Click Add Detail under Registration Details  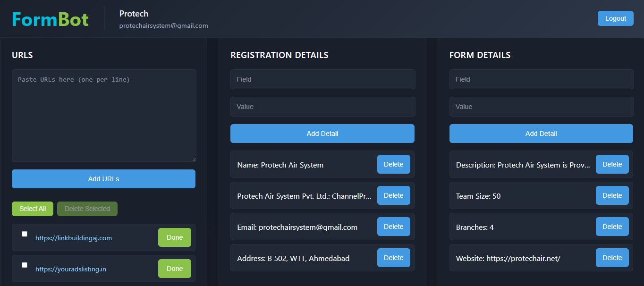(x=322, y=134)
